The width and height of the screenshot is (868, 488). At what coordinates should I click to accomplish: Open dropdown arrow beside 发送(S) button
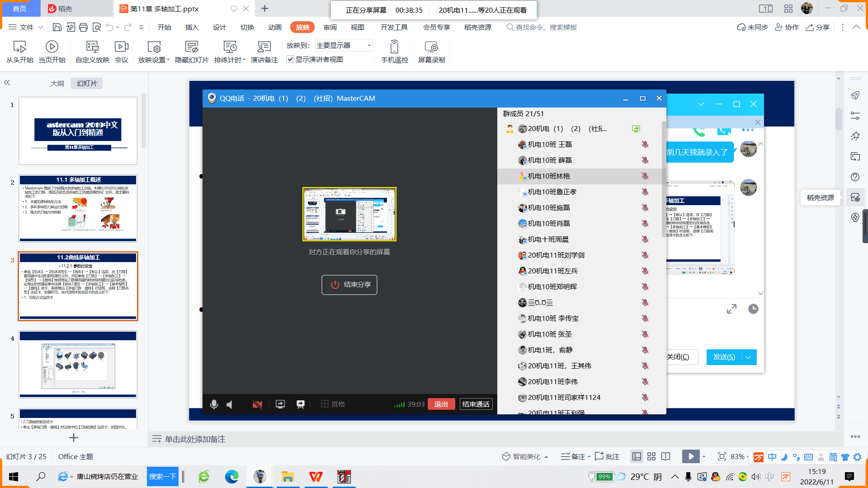click(x=749, y=357)
